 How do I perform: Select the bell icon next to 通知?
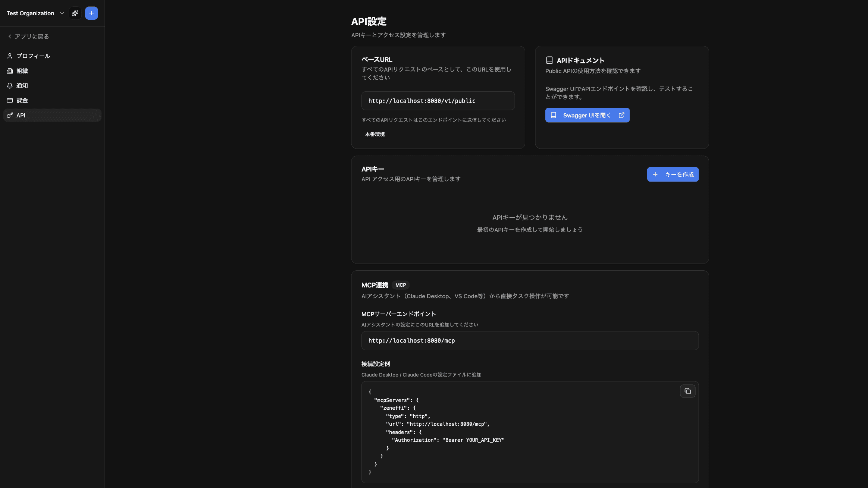pos(9,85)
